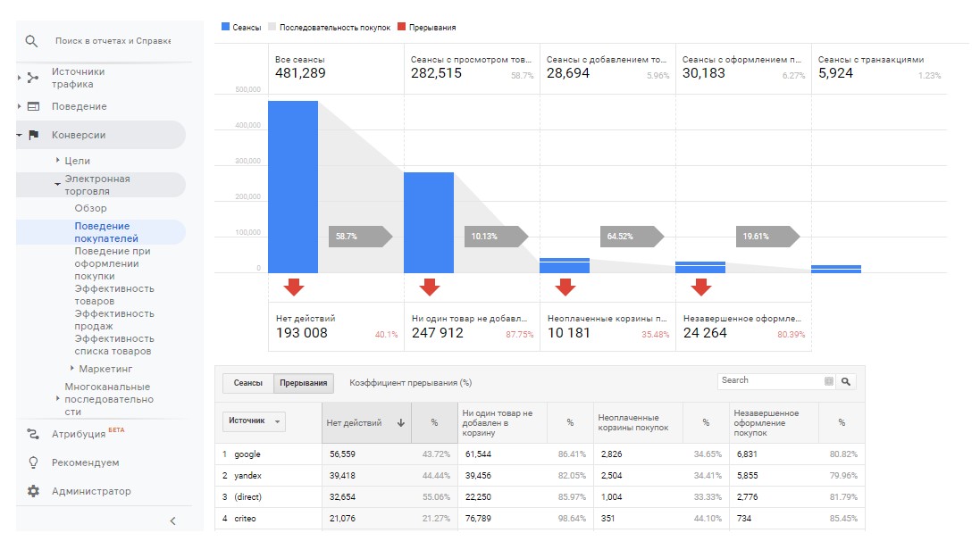Sort by the Нет действий column arrow
Screen dimensions: 980x558
[400, 423]
